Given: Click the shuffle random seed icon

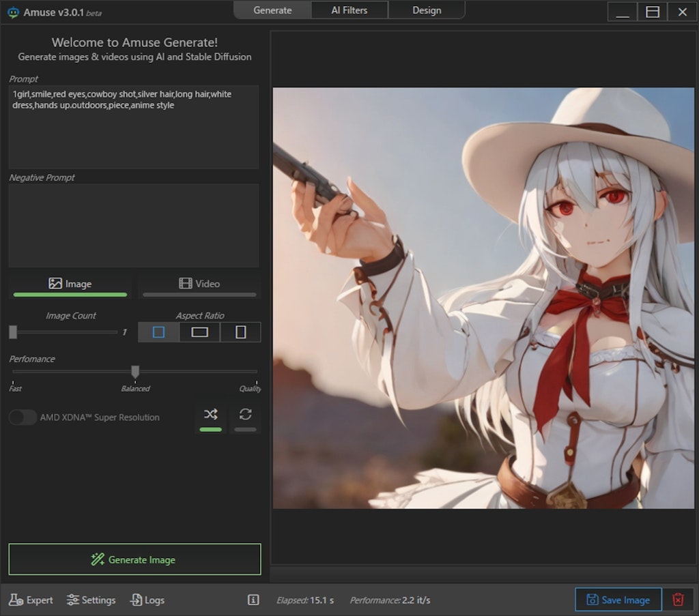Looking at the screenshot, I should (210, 415).
